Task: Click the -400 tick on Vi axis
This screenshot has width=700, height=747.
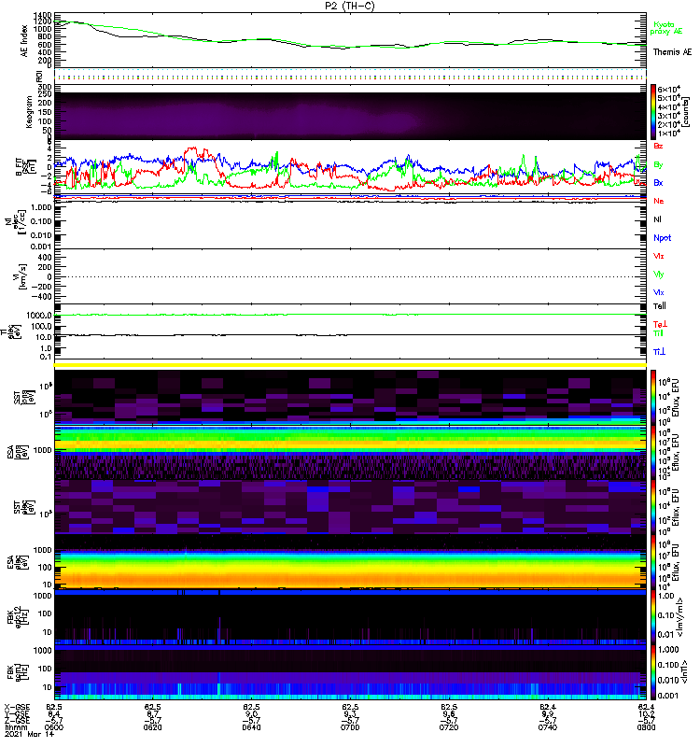Action: [41, 297]
